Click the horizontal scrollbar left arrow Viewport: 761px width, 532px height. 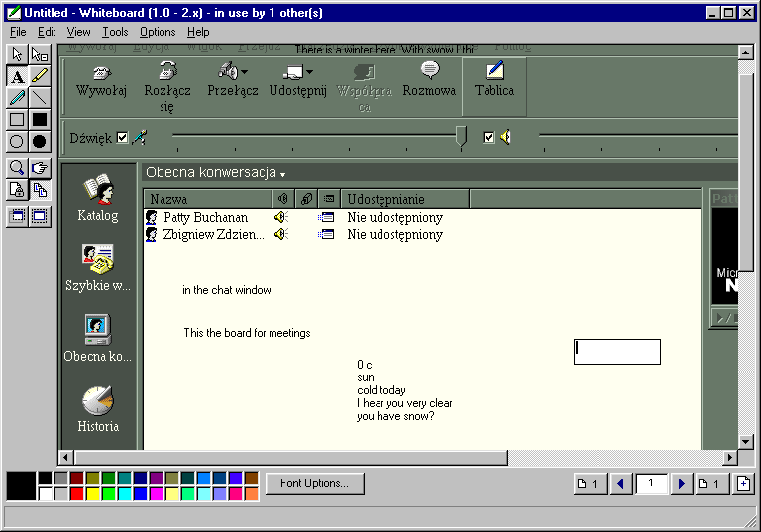tap(66, 457)
